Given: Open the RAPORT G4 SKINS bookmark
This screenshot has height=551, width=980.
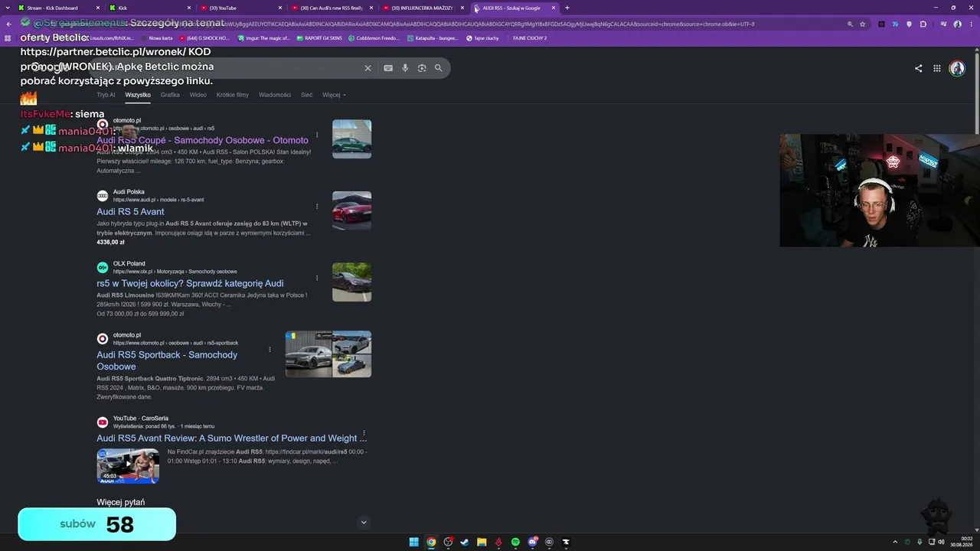Looking at the screenshot, I should point(320,37).
